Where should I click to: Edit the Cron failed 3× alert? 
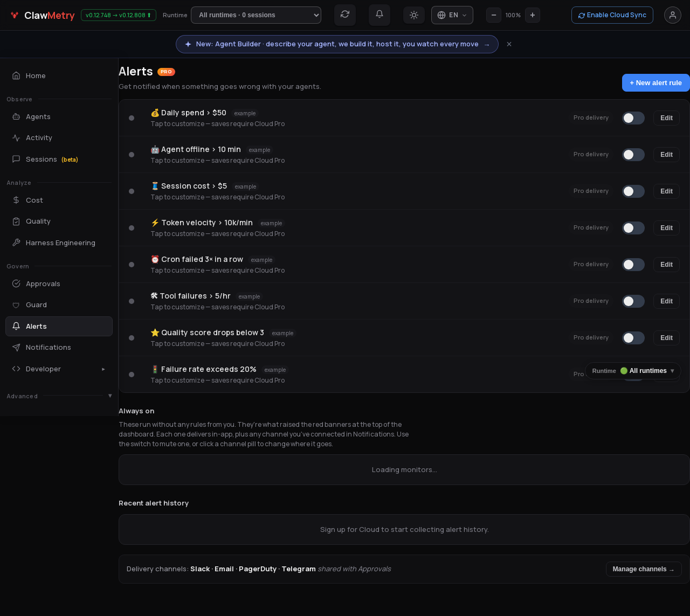pyautogui.click(x=666, y=265)
